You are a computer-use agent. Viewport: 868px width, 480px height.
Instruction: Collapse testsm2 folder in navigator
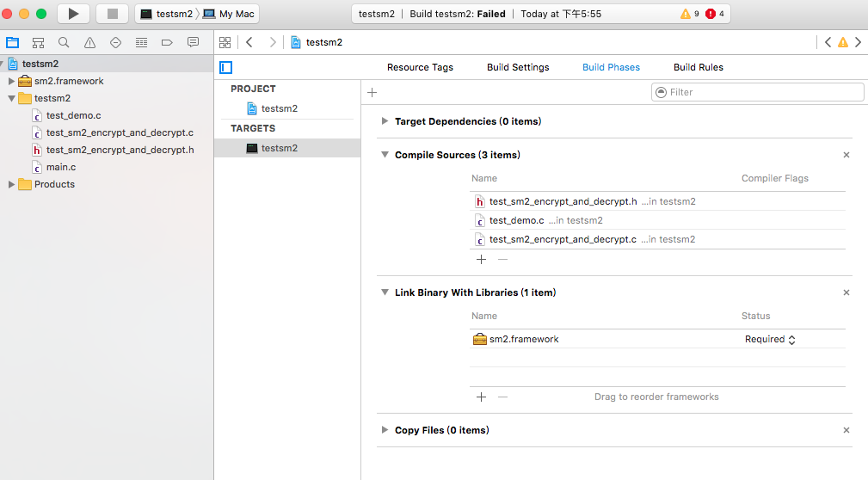11,98
